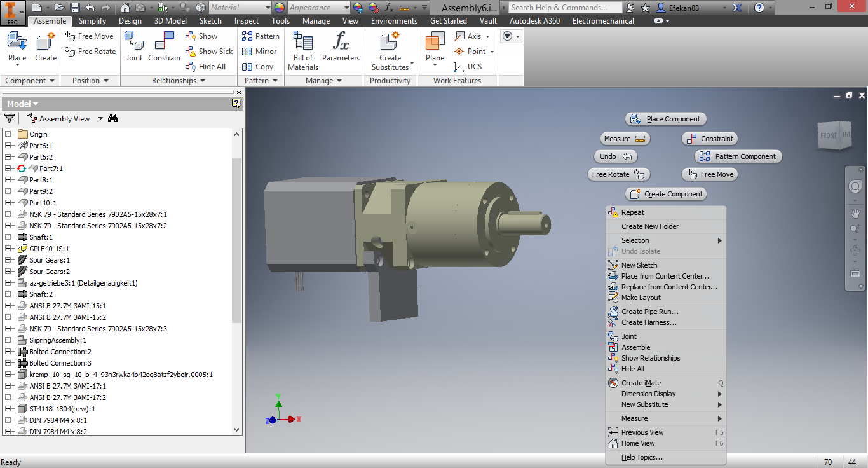Click the Place Component marking menu button
This screenshot has width=868, height=468.
tap(666, 119)
